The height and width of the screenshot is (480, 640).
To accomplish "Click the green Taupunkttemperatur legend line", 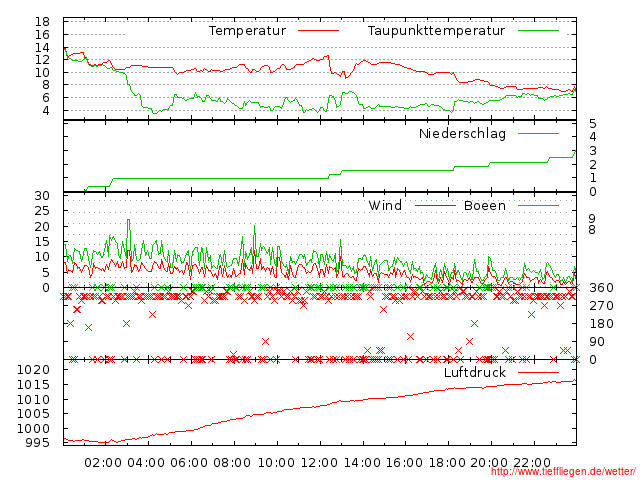I will coord(538,31).
